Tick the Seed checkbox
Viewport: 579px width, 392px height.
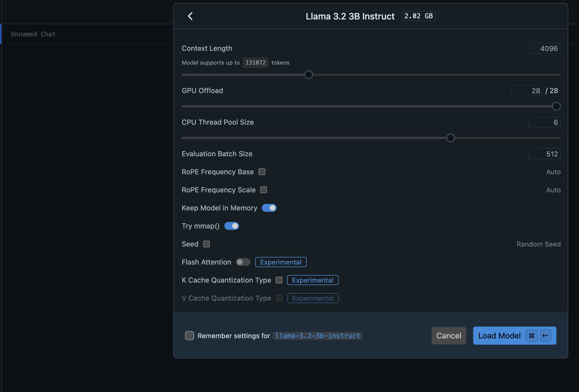207,244
